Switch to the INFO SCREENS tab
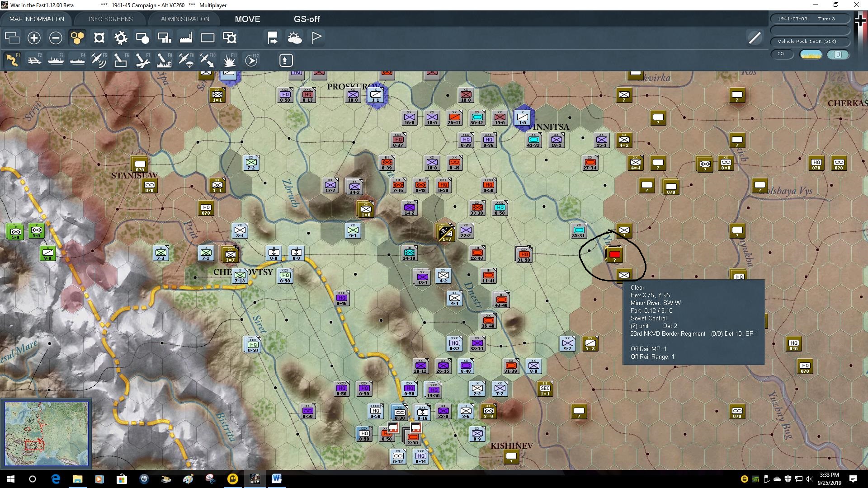This screenshot has height=488, width=868. click(x=111, y=19)
